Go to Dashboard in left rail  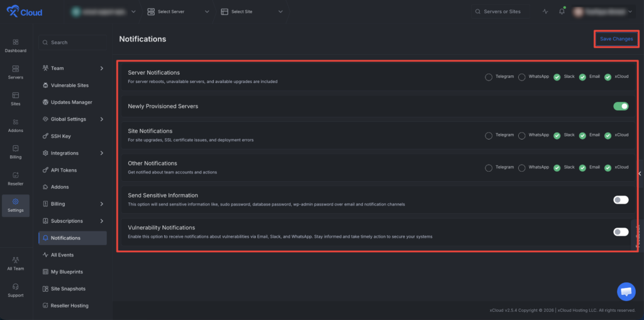pyautogui.click(x=16, y=46)
